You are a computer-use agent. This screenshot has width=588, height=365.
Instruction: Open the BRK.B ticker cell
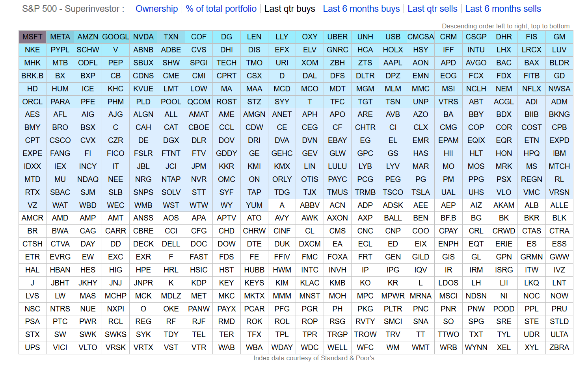pyautogui.click(x=32, y=76)
